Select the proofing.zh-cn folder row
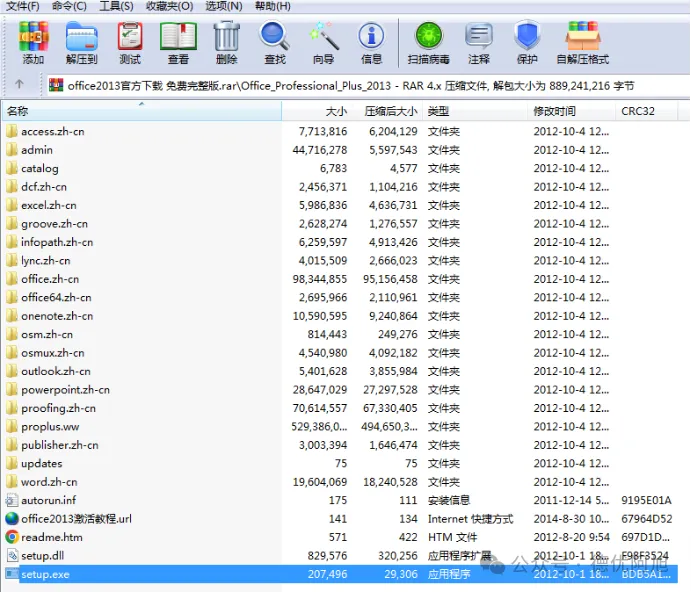Viewport: 691px width, 592px height. point(339,408)
